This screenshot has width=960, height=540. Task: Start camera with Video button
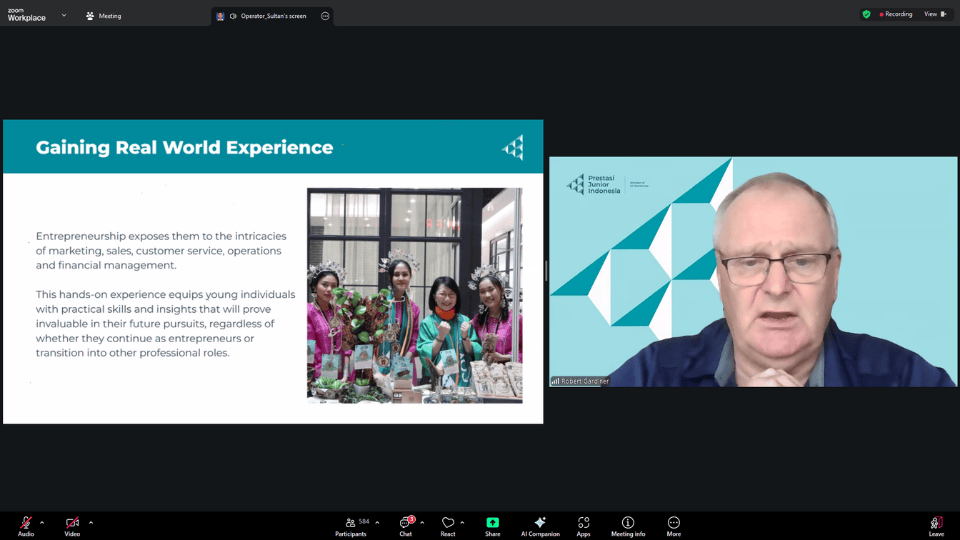pyautogui.click(x=72, y=523)
